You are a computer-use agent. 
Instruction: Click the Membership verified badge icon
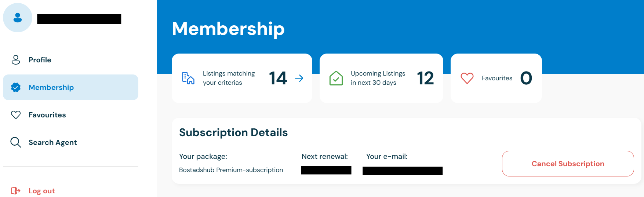click(16, 87)
